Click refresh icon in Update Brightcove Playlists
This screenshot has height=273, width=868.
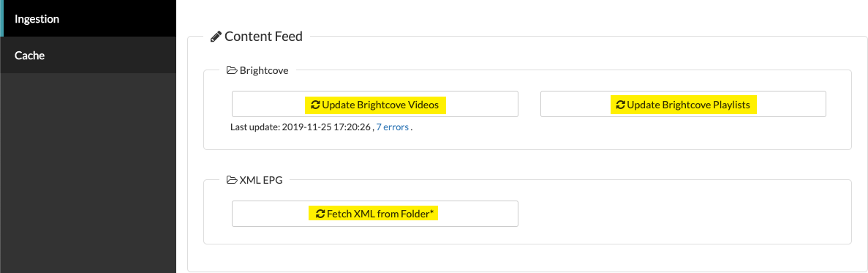pyautogui.click(x=621, y=104)
